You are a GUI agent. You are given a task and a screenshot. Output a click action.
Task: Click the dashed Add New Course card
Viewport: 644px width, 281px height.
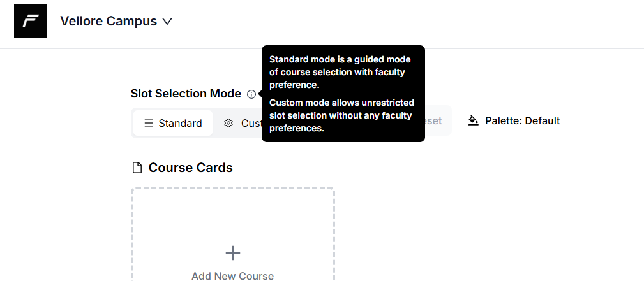233,234
